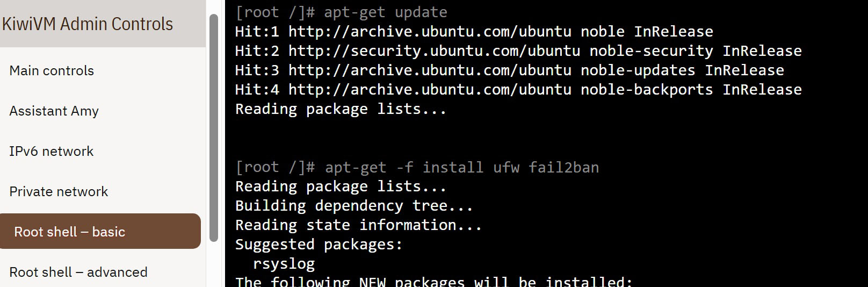Click the Suggested packages line
868x287 pixels.
tap(319, 245)
